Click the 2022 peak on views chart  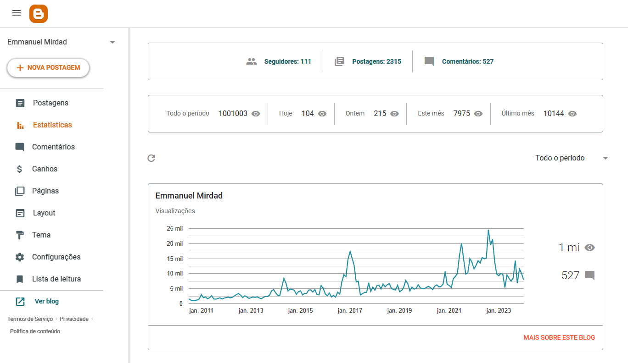pos(488,230)
